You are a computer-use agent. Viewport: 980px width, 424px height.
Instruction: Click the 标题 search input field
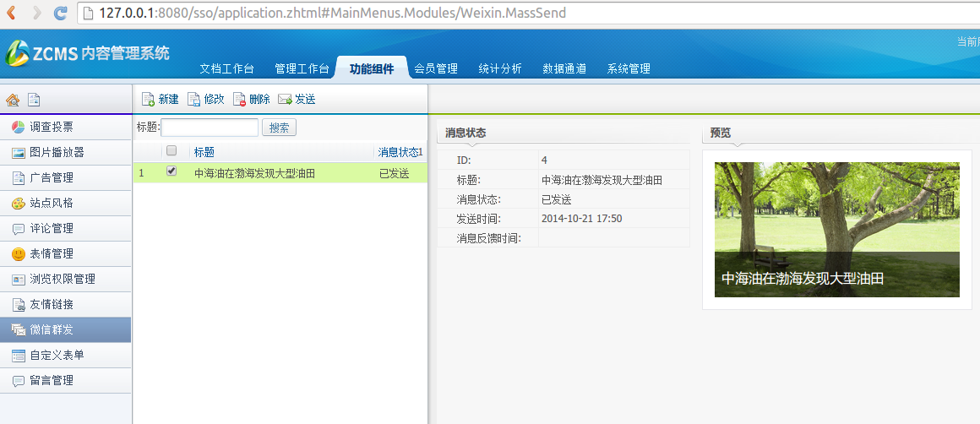click(210, 128)
